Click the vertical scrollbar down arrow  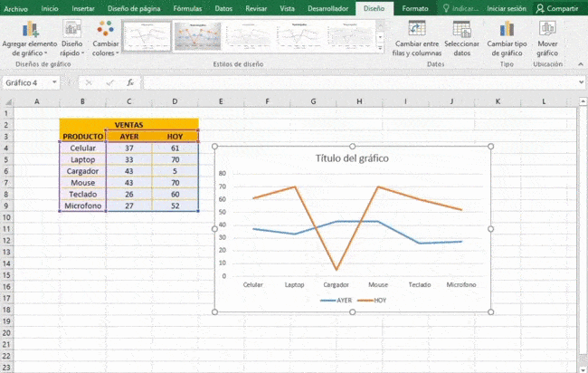pos(583,369)
